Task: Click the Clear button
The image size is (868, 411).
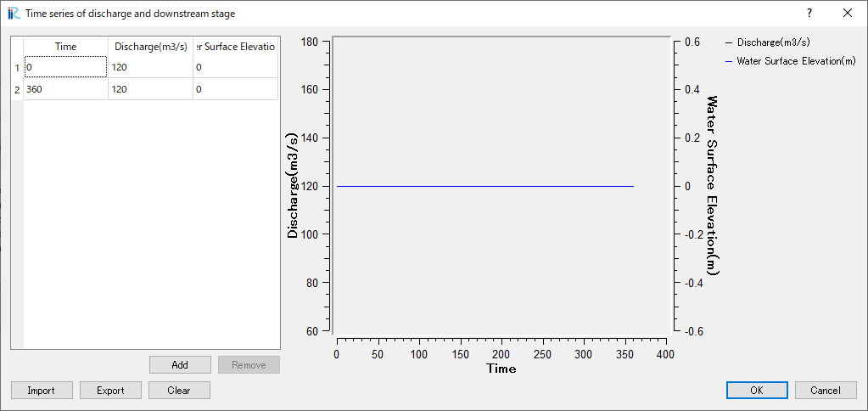Action: click(179, 391)
